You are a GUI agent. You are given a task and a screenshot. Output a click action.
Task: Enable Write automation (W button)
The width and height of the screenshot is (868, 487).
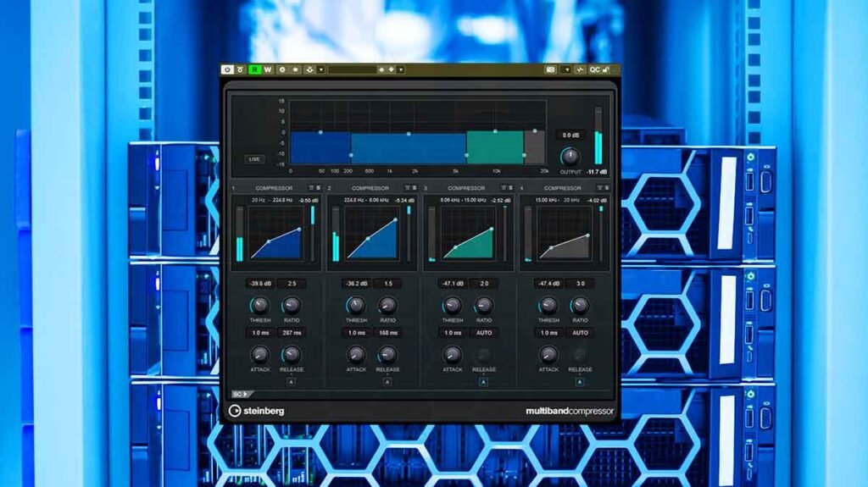coord(268,69)
